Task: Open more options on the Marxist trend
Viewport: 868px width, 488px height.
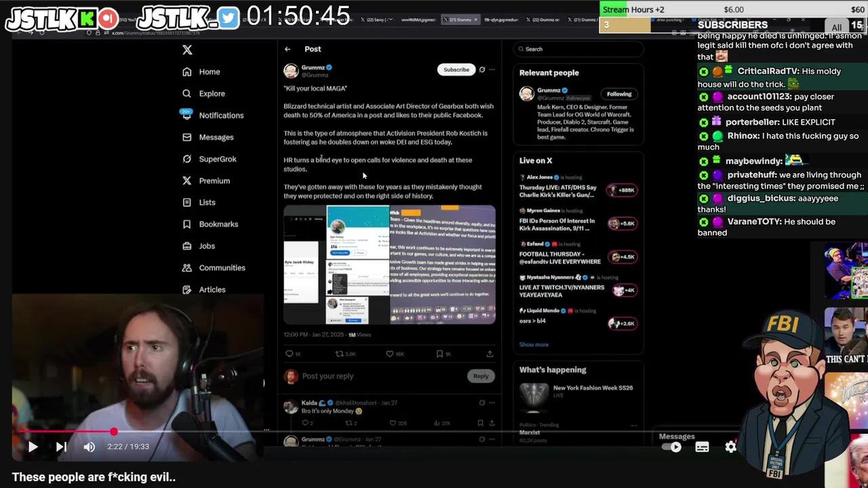Action: [x=634, y=426]
